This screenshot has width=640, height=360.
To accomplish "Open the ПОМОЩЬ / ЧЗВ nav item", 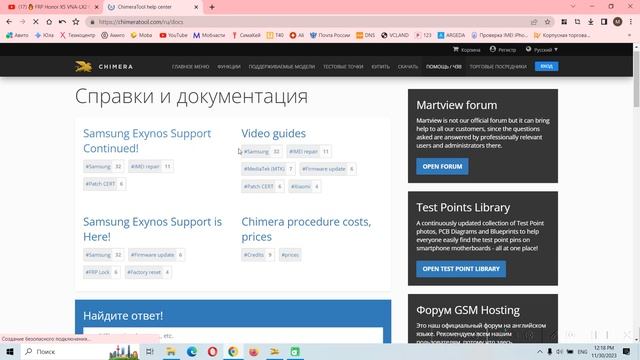I will pos(444,67).
